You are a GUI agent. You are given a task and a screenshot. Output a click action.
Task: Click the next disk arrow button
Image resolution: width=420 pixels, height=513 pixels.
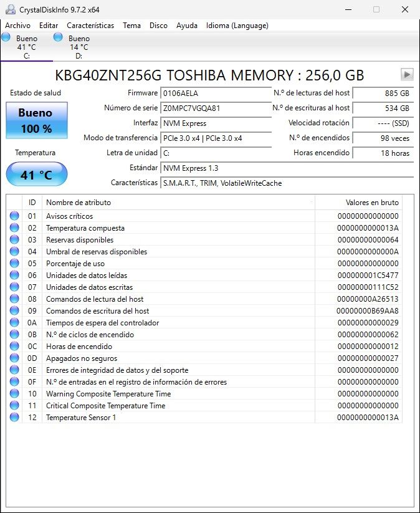coord(407,75)
